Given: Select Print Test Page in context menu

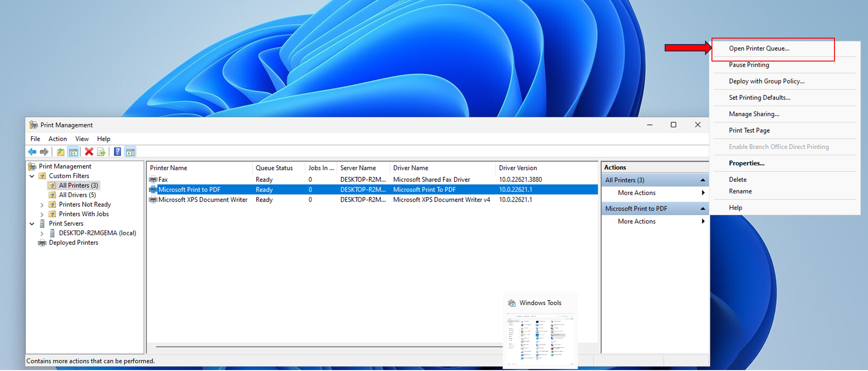Looking at the screenshot, I should 749,130.
